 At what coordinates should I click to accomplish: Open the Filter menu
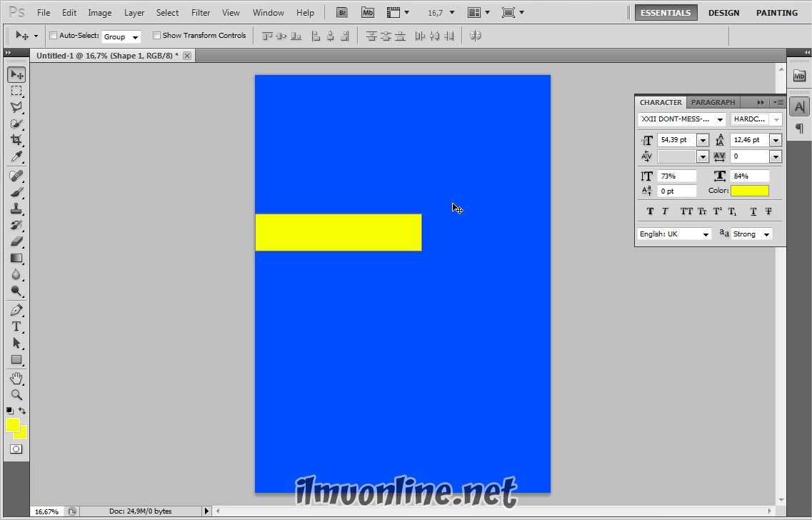coord(201,13)
